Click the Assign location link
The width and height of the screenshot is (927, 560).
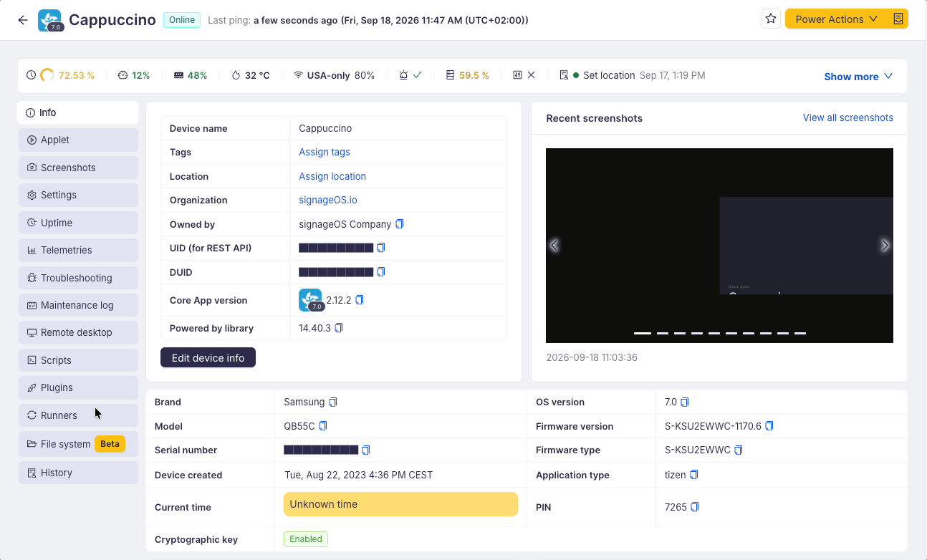coord(332,176)
